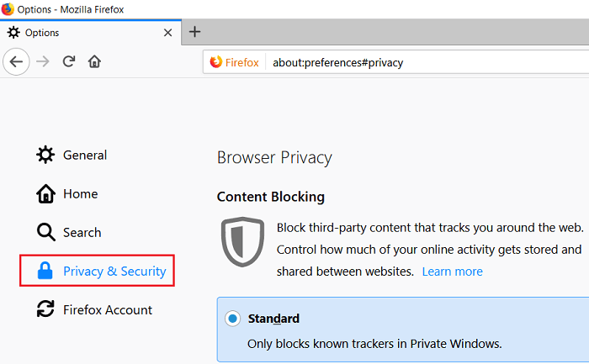589x364 pixels.
Task: Click the Search magnifier icon in sidebar
Action: tap(45, 233)
